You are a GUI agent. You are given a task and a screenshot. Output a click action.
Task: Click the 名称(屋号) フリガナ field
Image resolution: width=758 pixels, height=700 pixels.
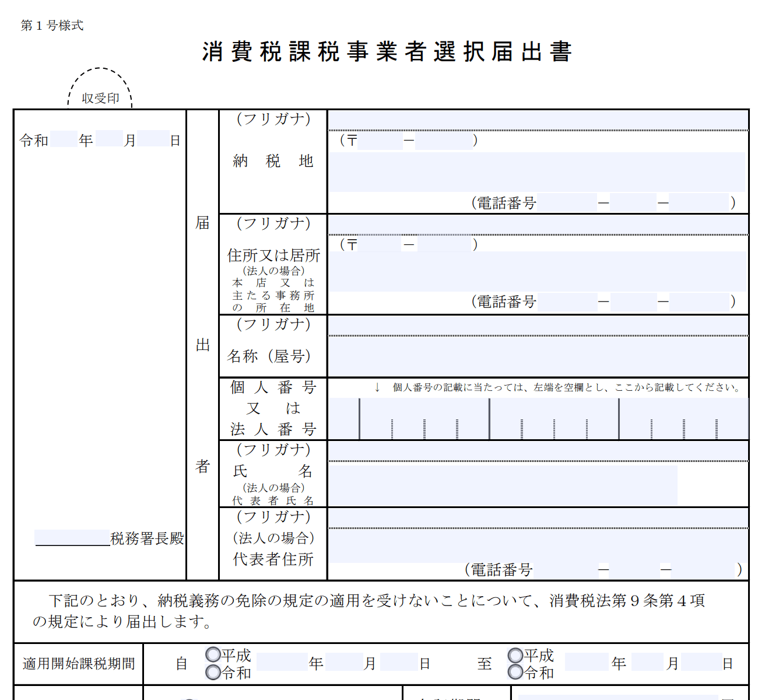coord(538,325)
